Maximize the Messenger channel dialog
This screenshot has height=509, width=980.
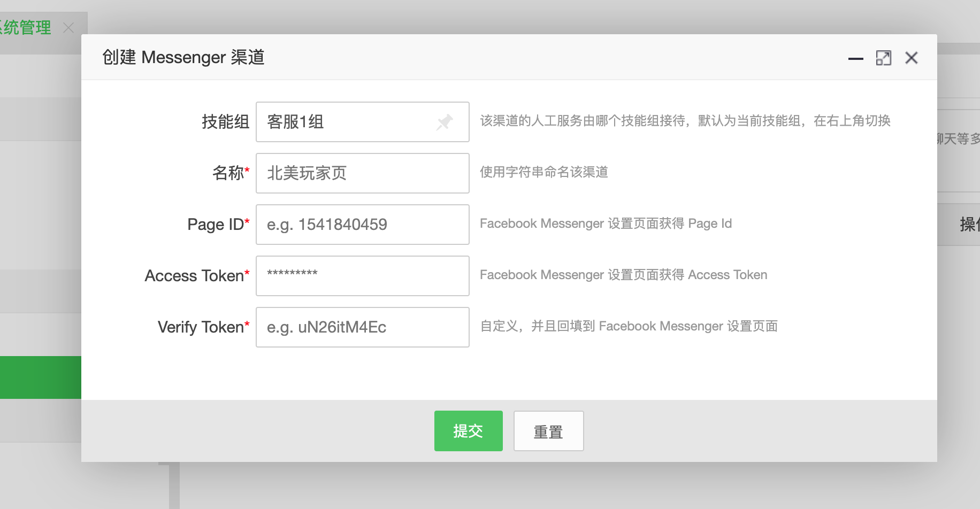[883, 58]
